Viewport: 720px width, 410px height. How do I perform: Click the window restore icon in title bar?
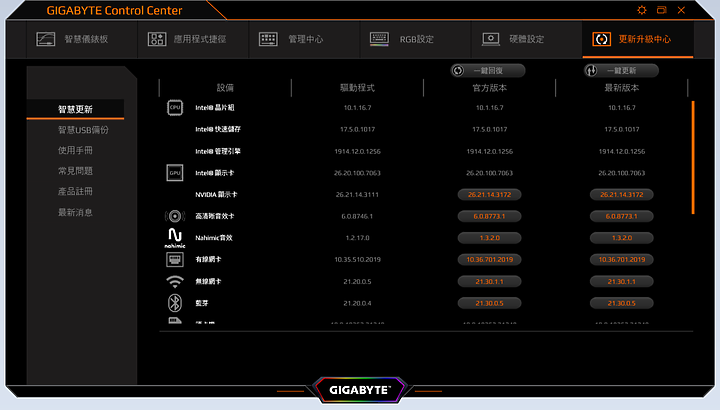click(x=662, y=10)
